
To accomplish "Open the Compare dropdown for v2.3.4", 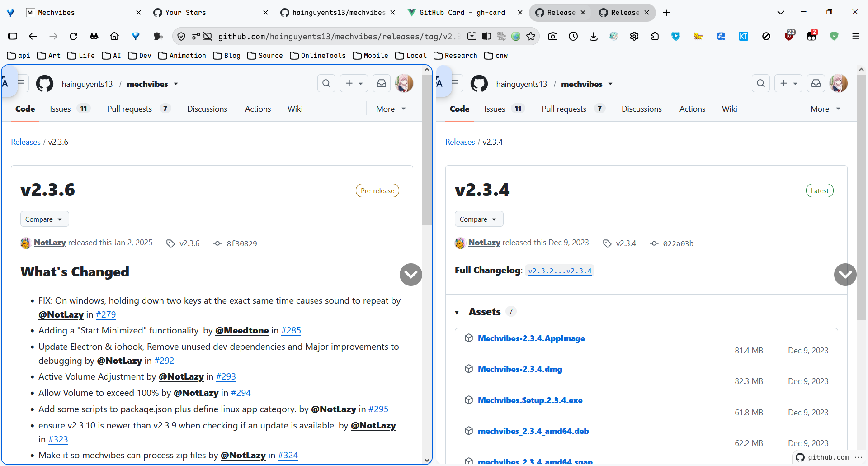I will click(x=479, y=219).
